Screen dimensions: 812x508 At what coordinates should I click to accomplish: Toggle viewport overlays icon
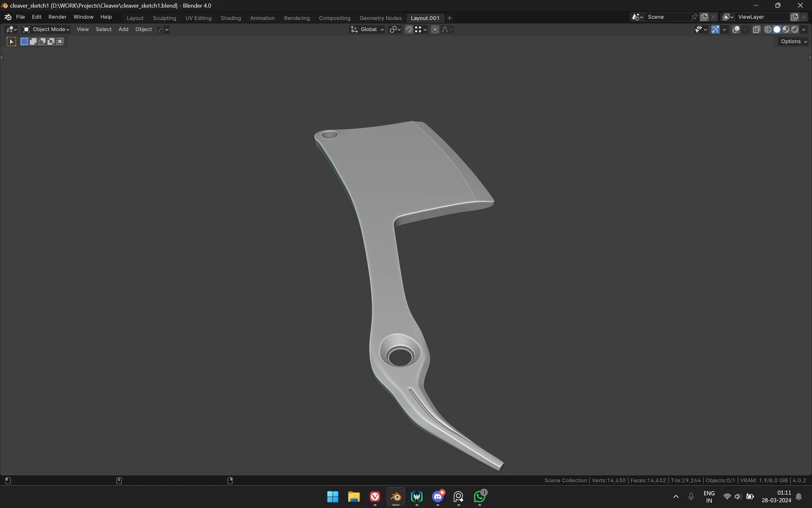(x=736, y=29)
